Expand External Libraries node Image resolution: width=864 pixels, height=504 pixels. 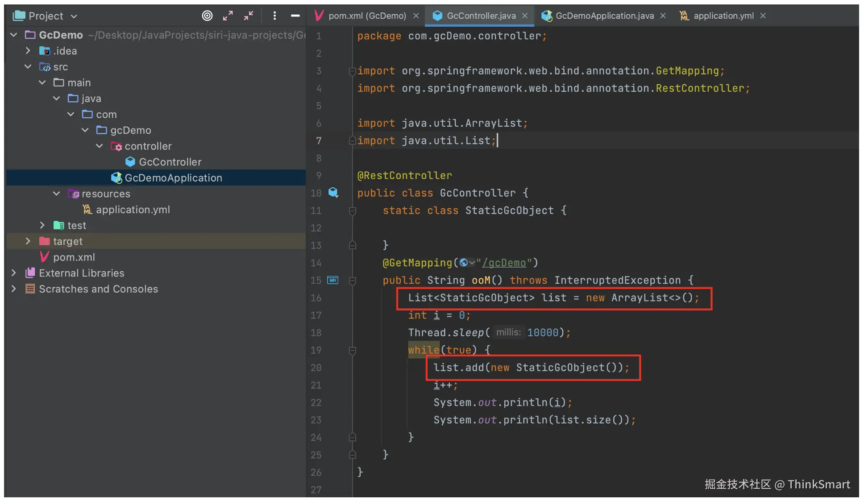(x=14, y=273)
